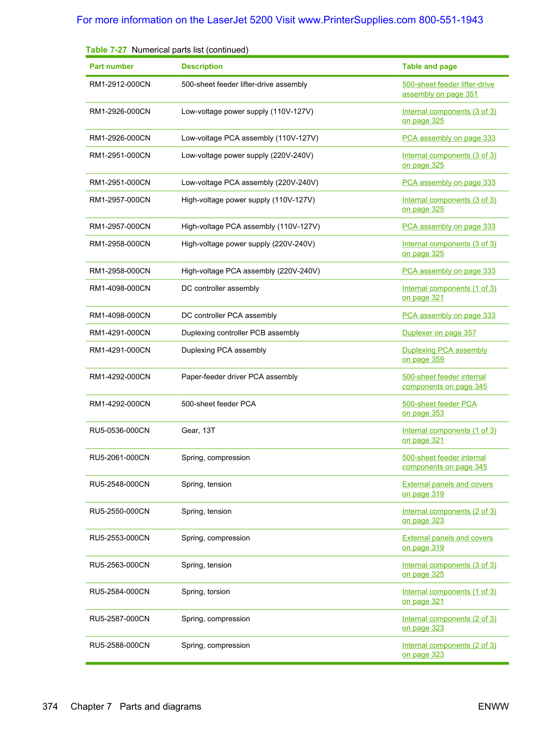Open External panels and covers link for RU5-2553-000CN
Viewport: 560px width, 746px height.
click(447, 543)
